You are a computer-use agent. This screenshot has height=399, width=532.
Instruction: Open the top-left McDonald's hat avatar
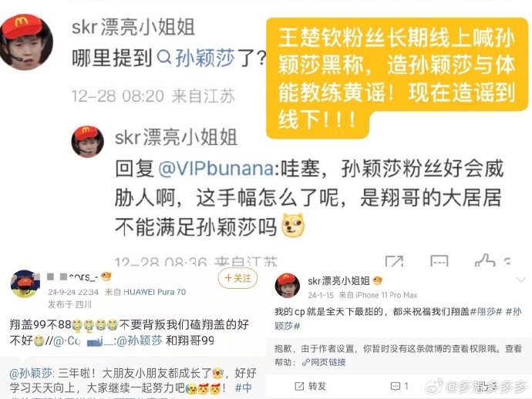click(26, 42)
